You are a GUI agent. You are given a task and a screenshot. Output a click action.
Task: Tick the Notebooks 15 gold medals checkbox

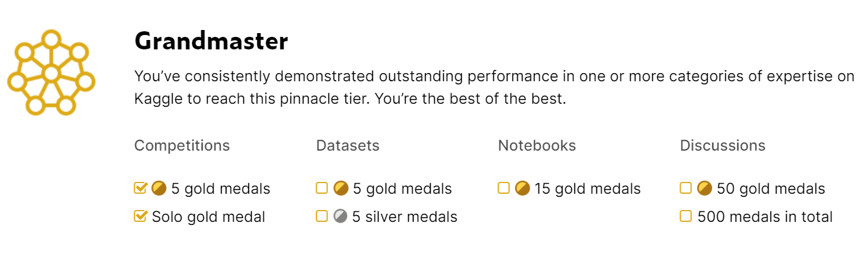[x=504, y=188]
